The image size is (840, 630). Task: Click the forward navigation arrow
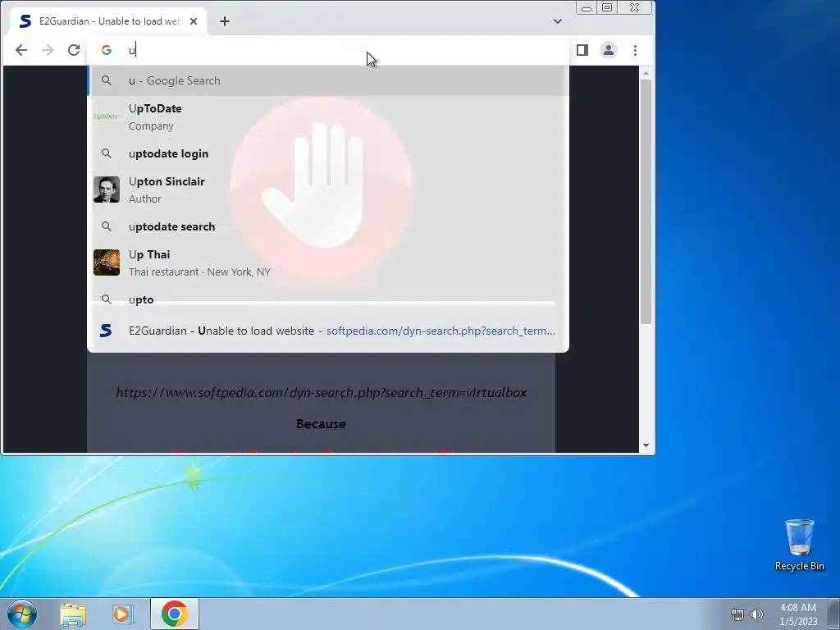click(x=47, y=50)
